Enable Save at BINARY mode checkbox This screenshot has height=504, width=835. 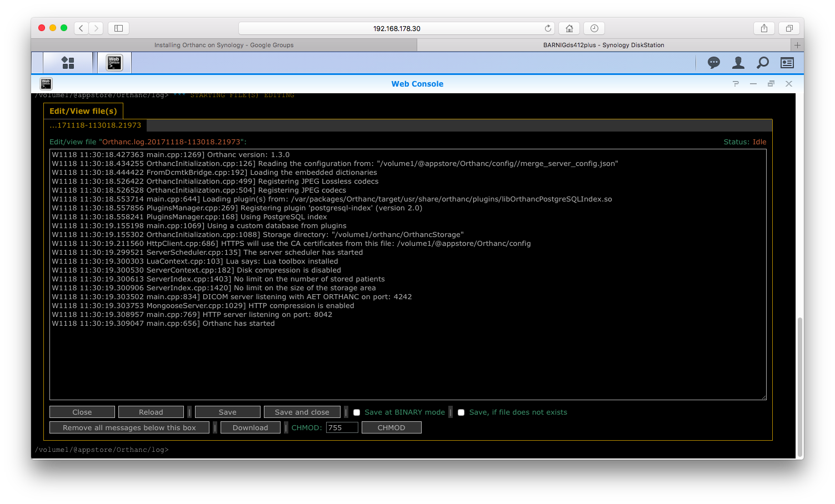pyautogui.click(x=357, y=412)
